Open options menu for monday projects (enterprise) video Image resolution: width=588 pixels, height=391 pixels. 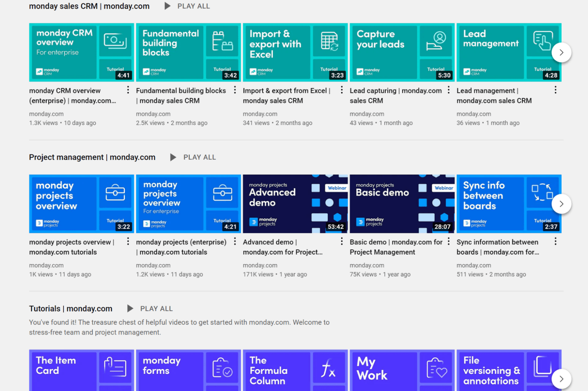click(x=235, y=241)
